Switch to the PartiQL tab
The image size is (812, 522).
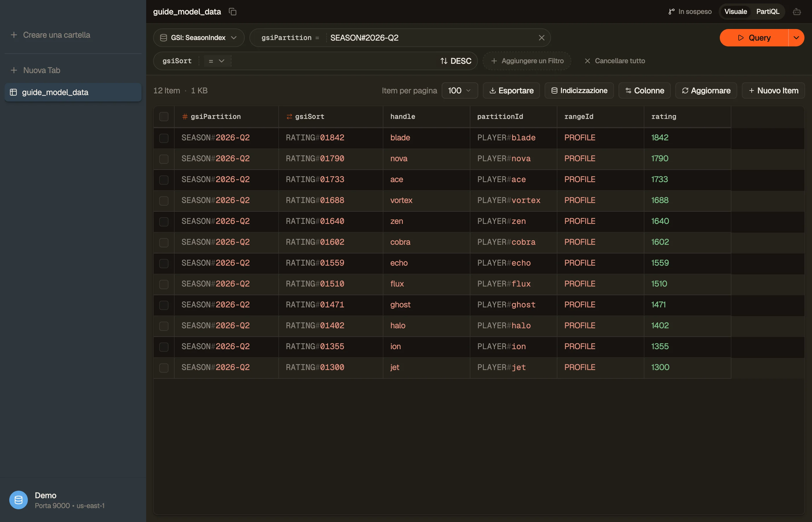768,12
